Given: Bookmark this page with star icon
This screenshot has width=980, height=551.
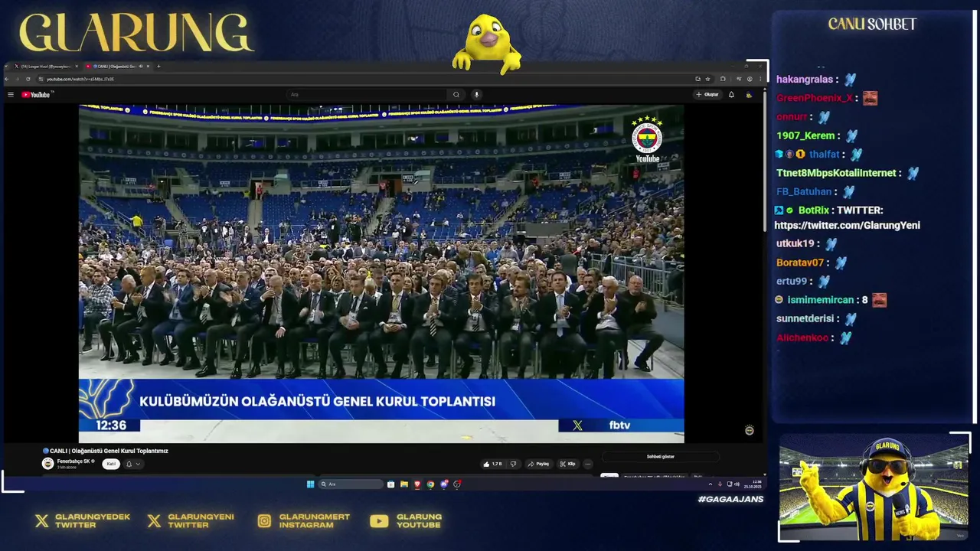Looking at the screenshot, I should click(707, 79).
